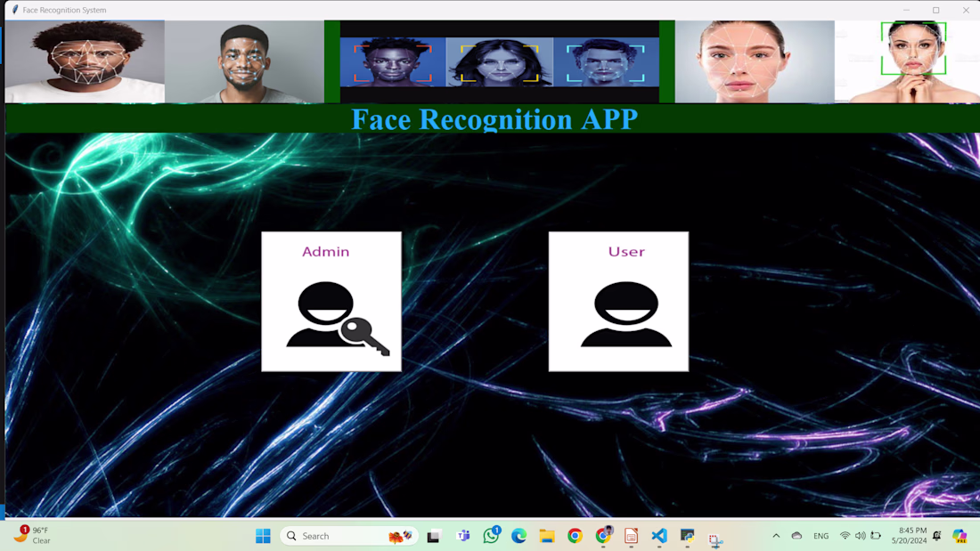
Task: Launch Microsoft Edge from the taskbar
Action: (x=519, y=536)
